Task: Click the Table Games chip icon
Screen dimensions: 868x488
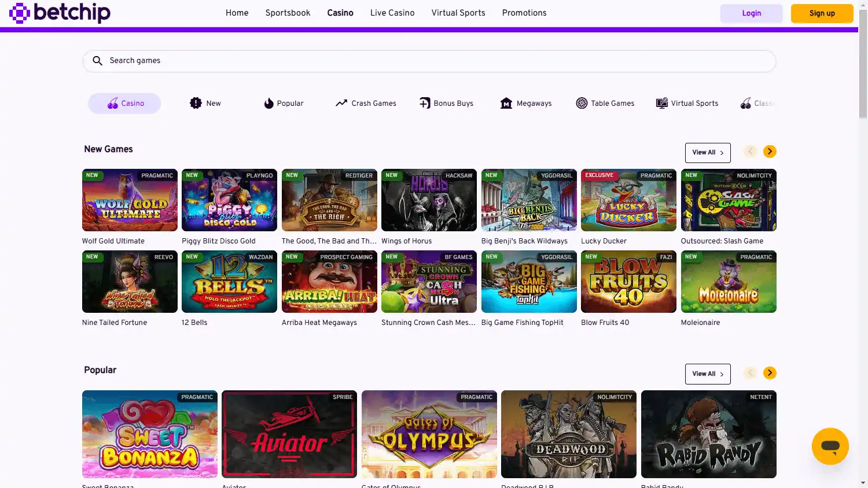Action: (582, 103)
